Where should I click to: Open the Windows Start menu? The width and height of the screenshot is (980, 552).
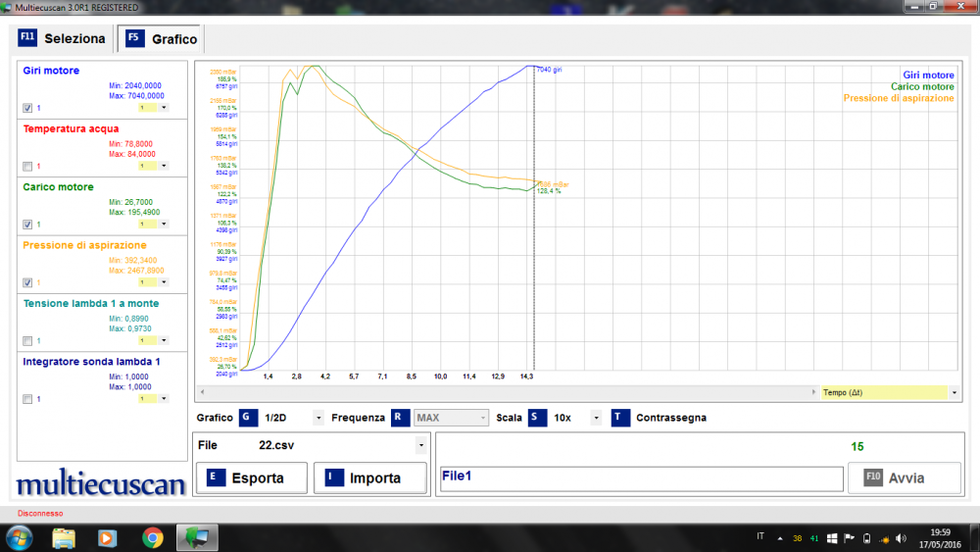point(19,537)
